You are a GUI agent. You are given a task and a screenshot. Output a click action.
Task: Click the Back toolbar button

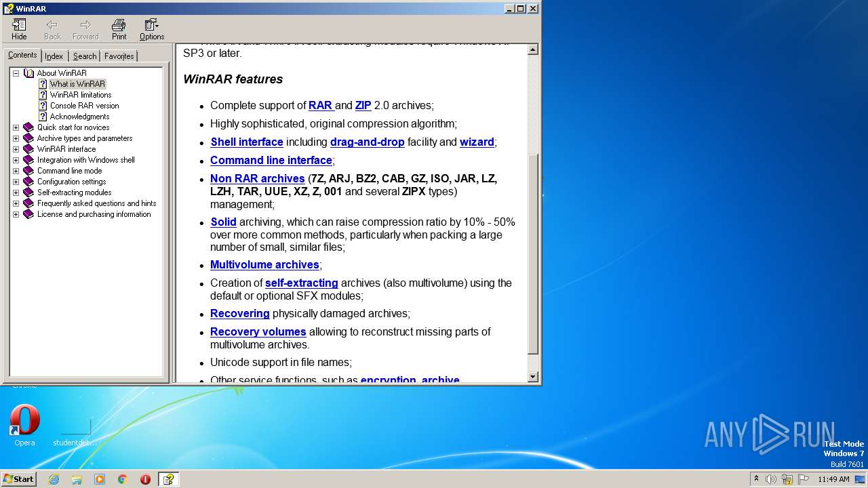[52, 29]
